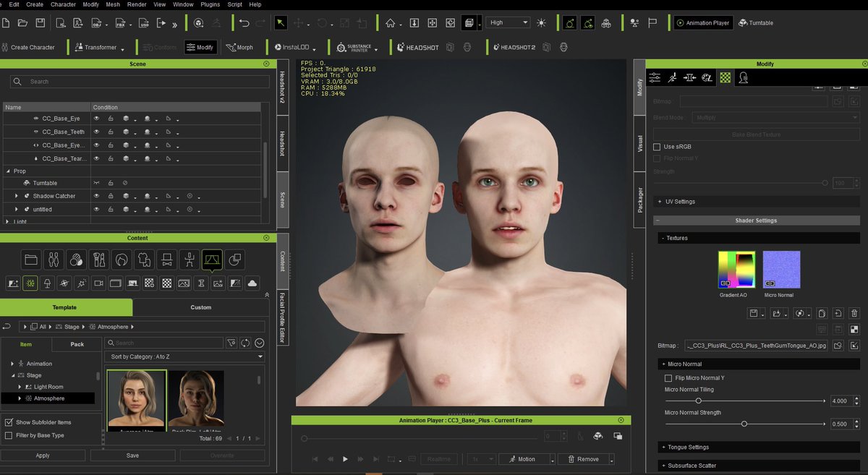Enable Filter by Base Type
The width and height of the screenshot is (868, 475).
pos(9,435)
